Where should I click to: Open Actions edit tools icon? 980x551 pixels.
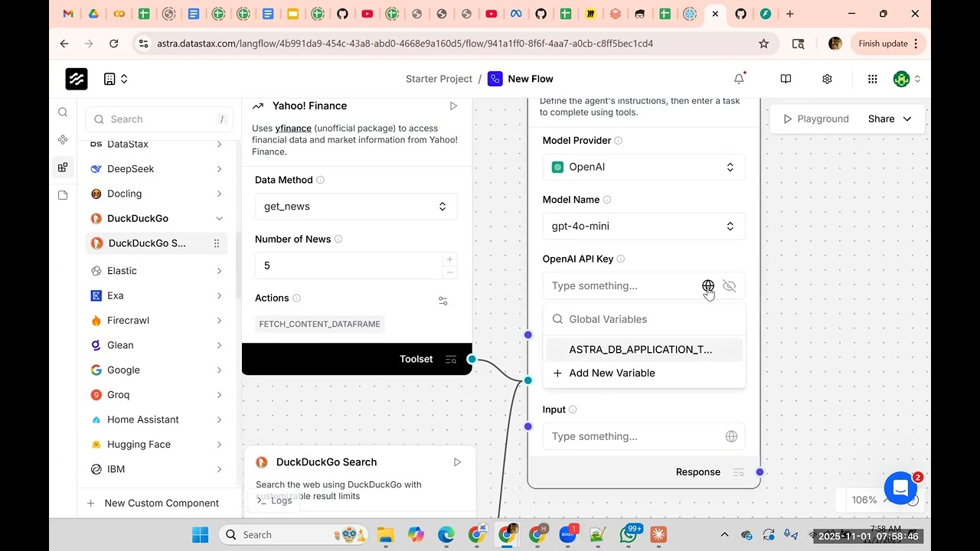pos(443,301)
